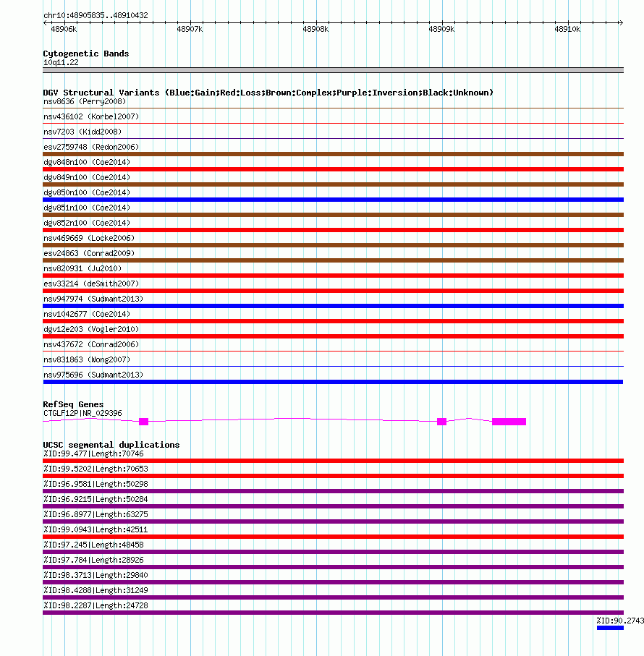Click %ID:97.784|Length:28926 duplication label

(93, 561)
